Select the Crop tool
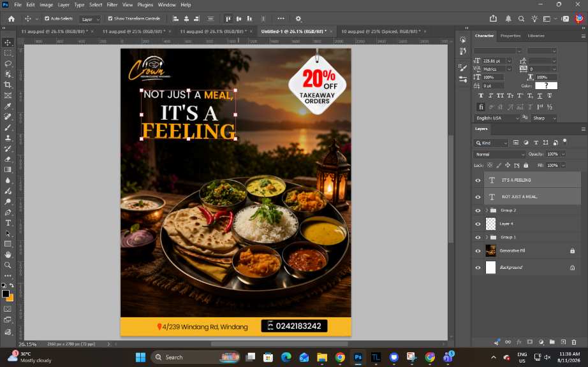588x367 pixels. [8, 85]
